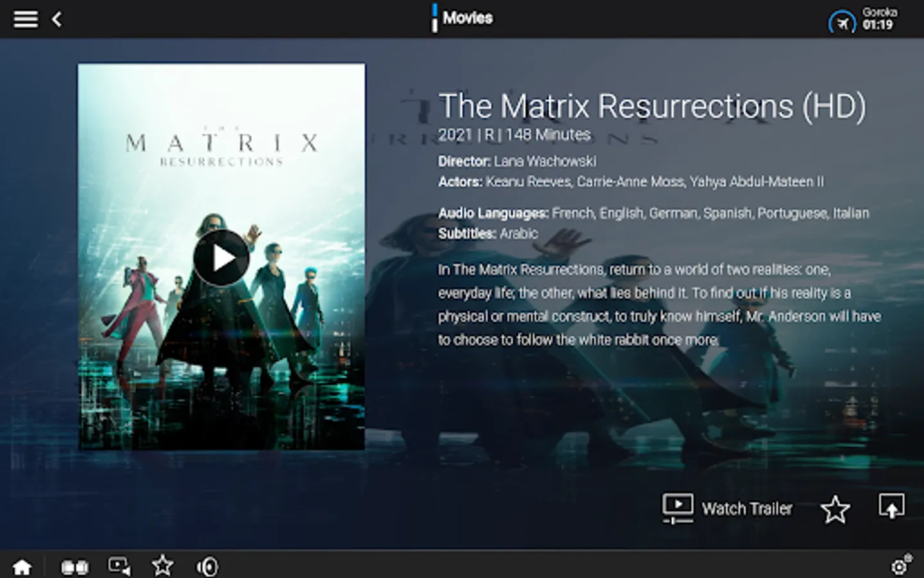
Task: Click the 'Subtitles: Arabic' line
Action: (488, 234)
